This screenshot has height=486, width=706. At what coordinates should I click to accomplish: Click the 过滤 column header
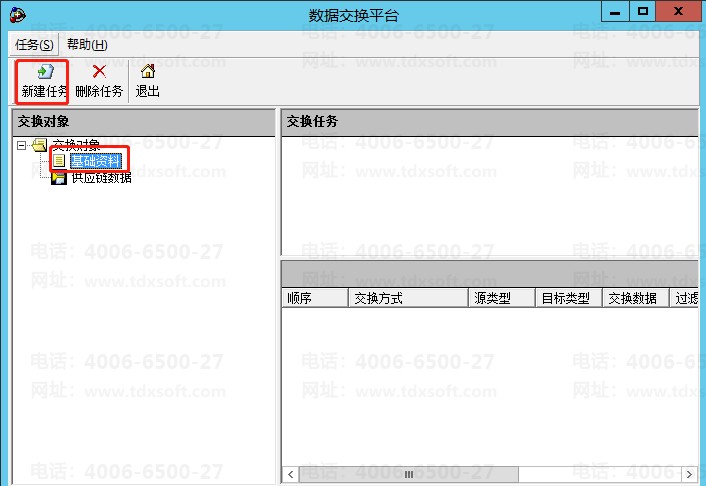click(x=684, y=298)
